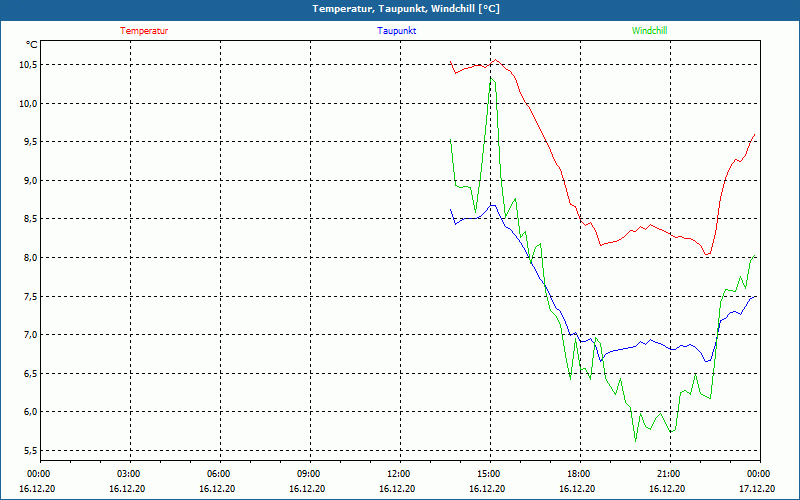Click the 8,5 y-axis value
Viewport: 800px width, 500px height.
(x=30, y=219)
